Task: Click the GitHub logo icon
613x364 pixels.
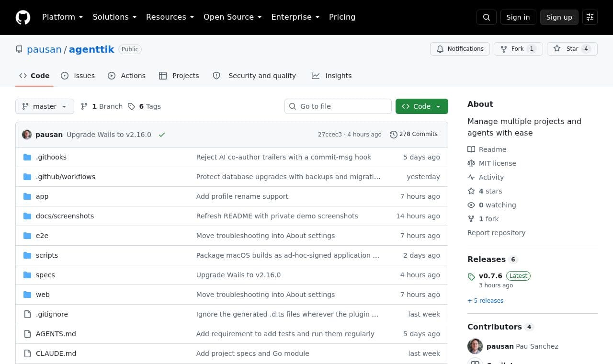Action: tap(23, 17)
